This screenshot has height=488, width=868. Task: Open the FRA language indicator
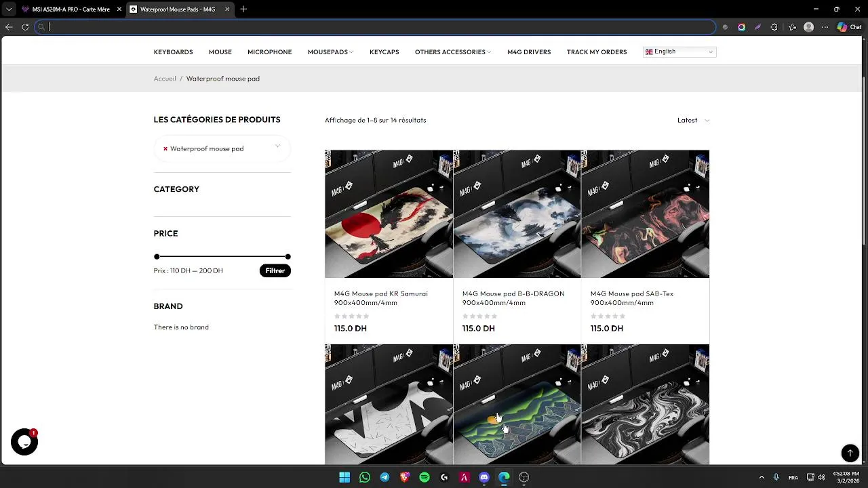point(793,477)
